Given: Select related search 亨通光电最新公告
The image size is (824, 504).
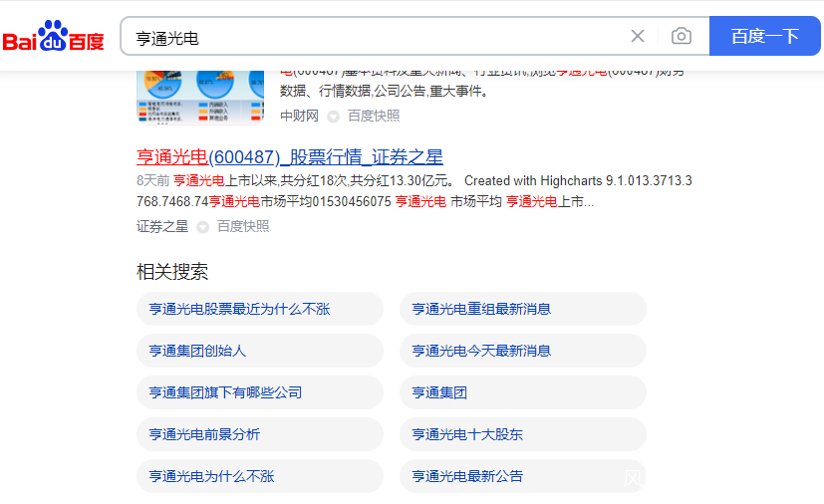Looking at the screenshot, I should (523, 476).
